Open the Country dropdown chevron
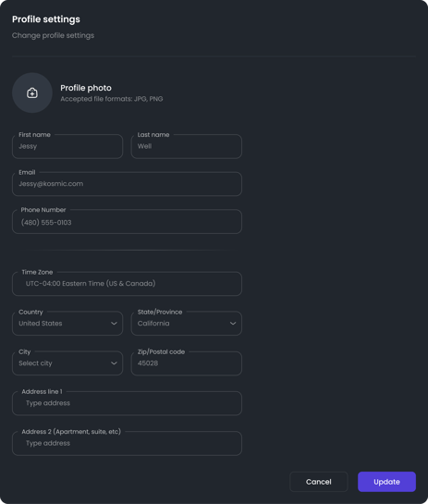The width and height of the screenshot is (428, 504). pos(114,324)
